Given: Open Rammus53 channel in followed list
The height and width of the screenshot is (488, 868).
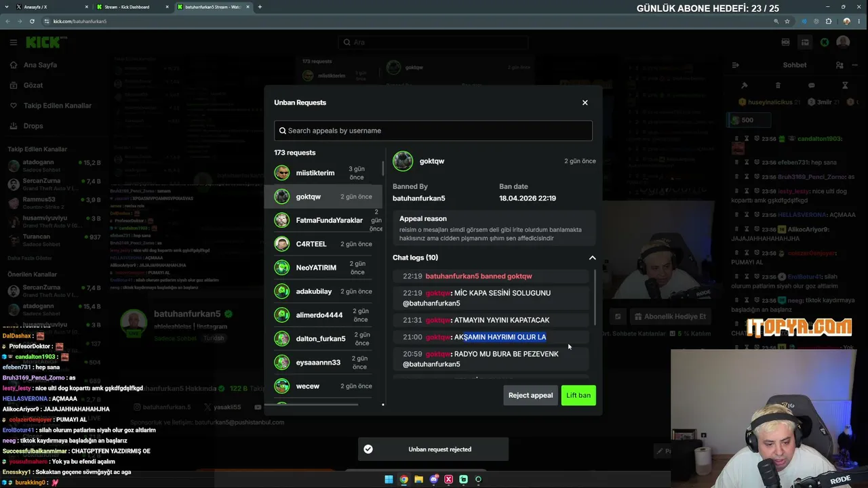Looking at the screenshot, I should click(x=53, y=203).
